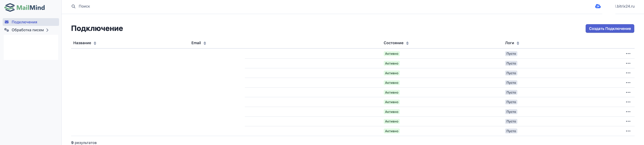Screen dimensions: 644x145
Task: Click the Активно status badge in first row
Action: 391,54
